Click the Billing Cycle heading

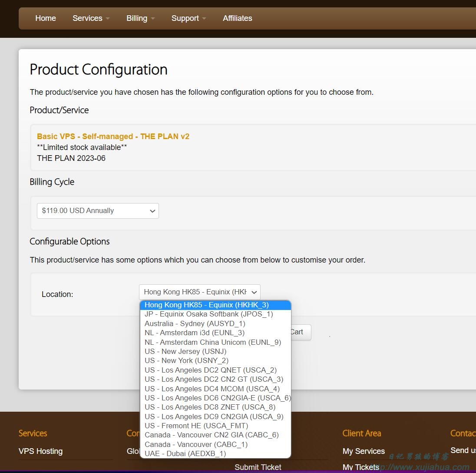click(x=52, y=182)
